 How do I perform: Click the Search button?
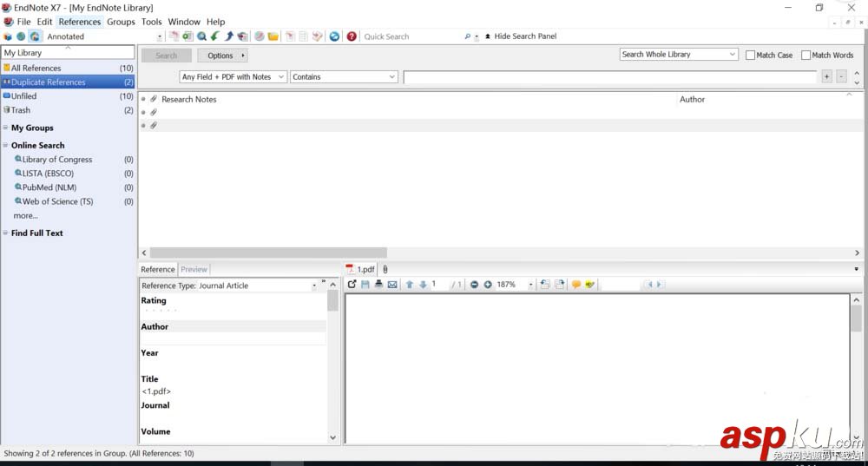point(166,56)
